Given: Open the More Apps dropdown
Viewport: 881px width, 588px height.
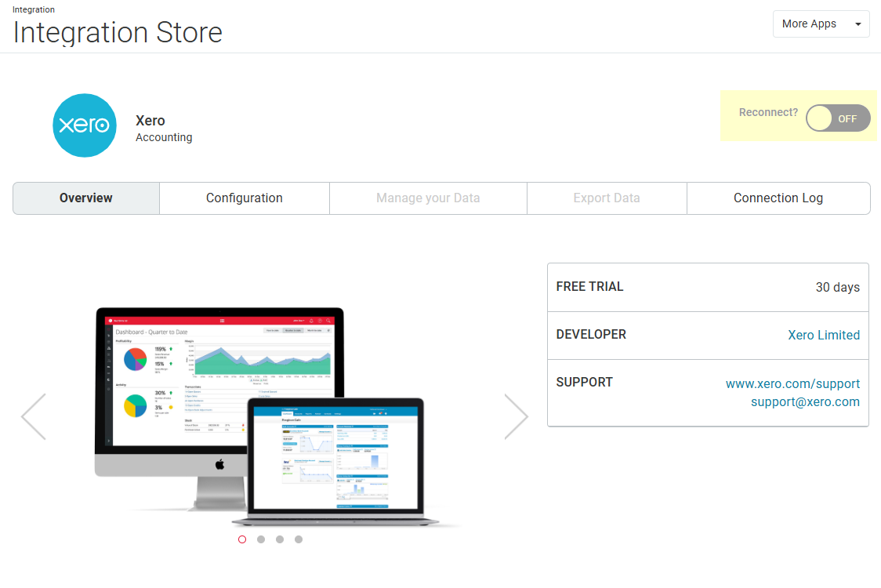Looking at the screenshot, I should [x=821, y=24].
